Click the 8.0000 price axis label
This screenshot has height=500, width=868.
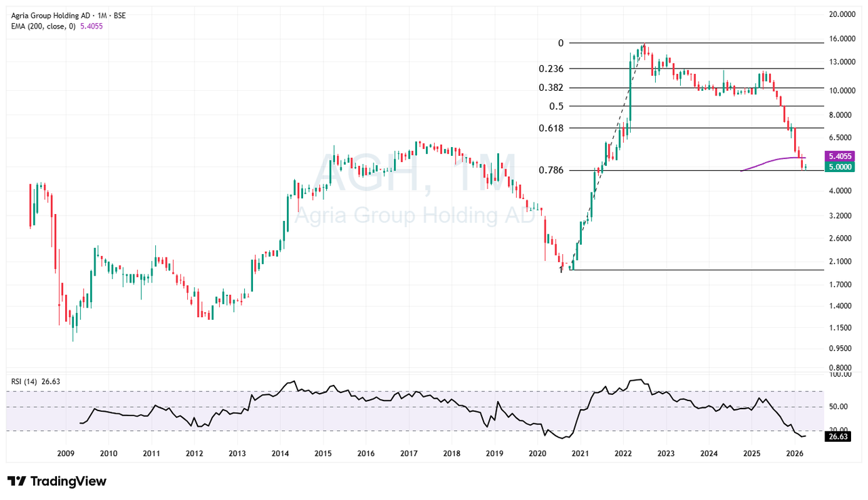point(842,116)
